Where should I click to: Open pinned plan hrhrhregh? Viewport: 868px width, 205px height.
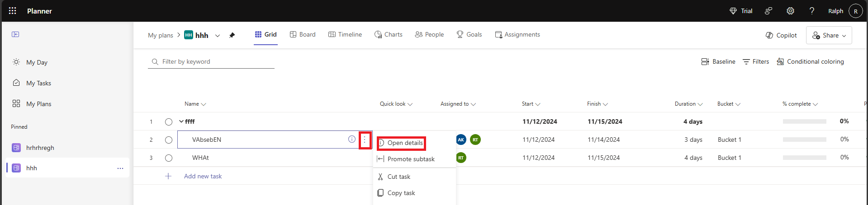point(40,148)
